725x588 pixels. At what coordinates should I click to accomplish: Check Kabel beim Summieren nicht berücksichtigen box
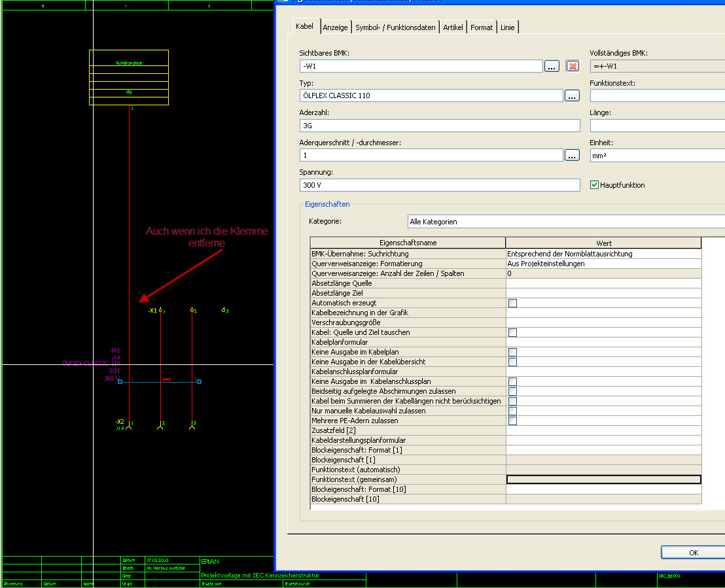pos(512,401)
